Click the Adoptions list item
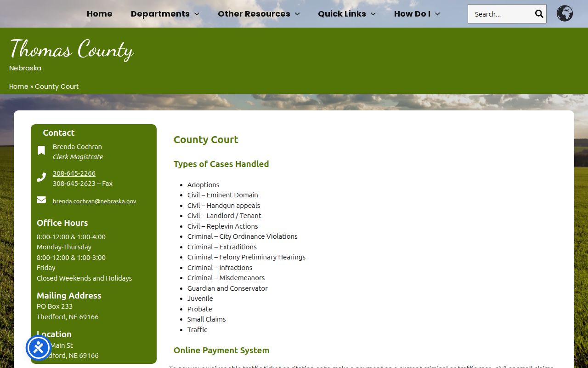 pyautogui.click(x=203, y=185)
